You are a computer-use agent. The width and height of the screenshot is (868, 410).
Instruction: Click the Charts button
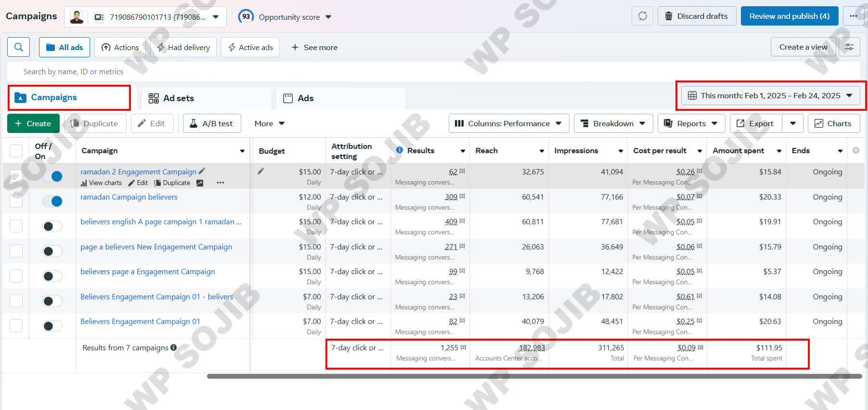point(834,123)
